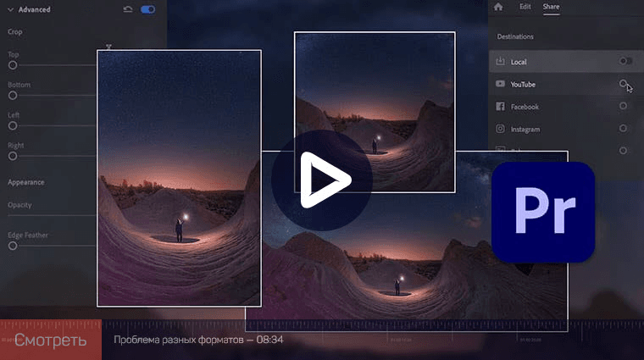Viewport: 644px width, 360px height.
Task: Click the Instagram destination label
Action: pyautogui.click(x=525, y=130)
